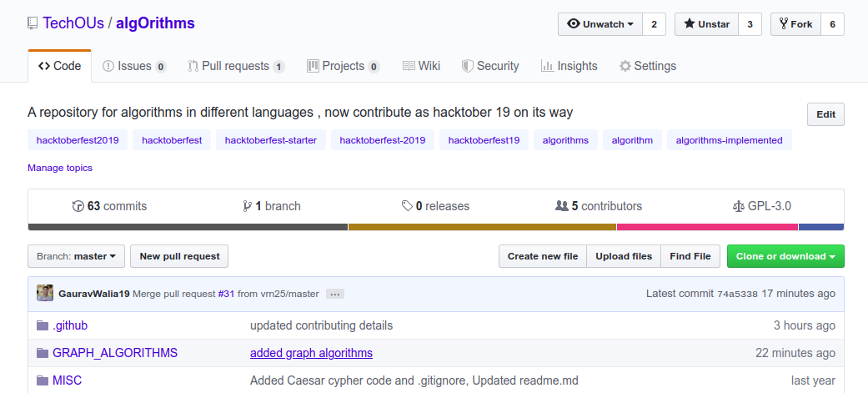Open the algorithms-implemented topic tag
This screenshot has height=393, width=868.
729,140
